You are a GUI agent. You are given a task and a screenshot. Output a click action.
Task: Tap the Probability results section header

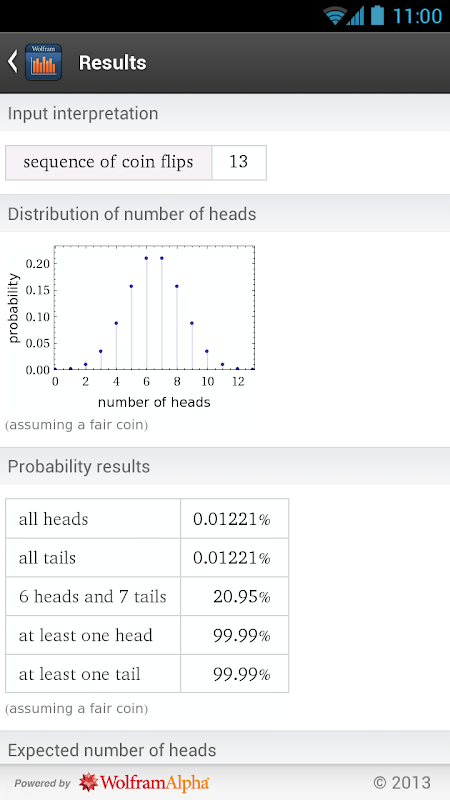pyautogui.click(x=225, y=466)
